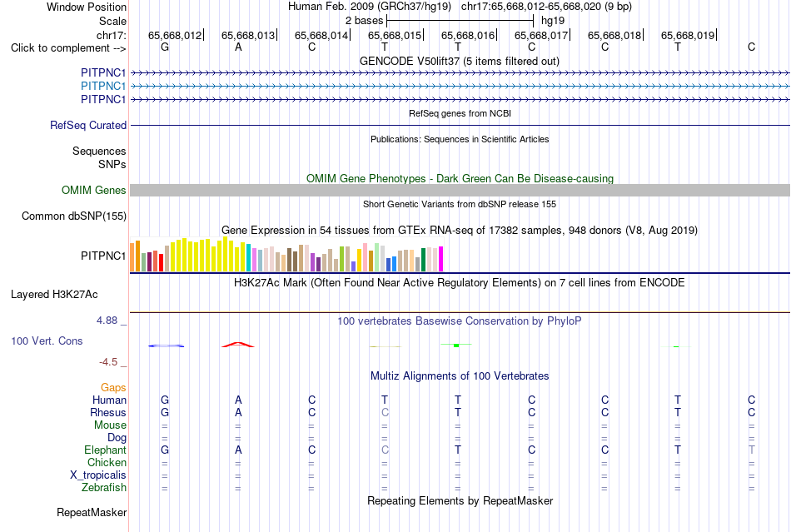791x532 pixels.
Task: Open the Layered H3K27Ac track label
Action: click(54, 295)
